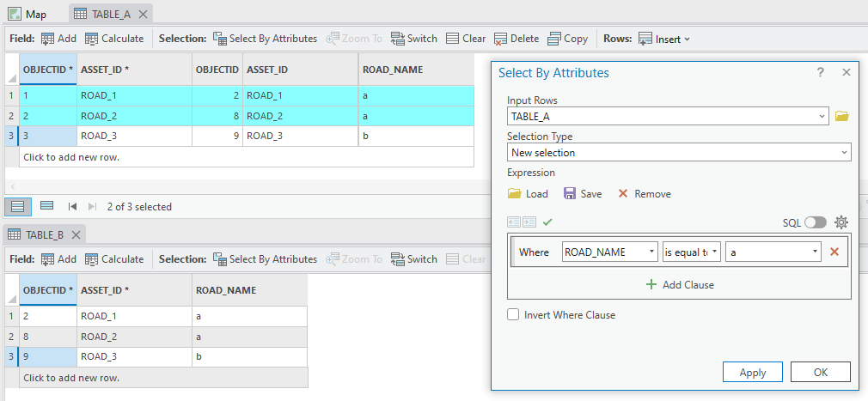The height and width of the screenshot is (401, 868).
Task: Browse for input rows folder icon
Action: (x=841, y=117)
